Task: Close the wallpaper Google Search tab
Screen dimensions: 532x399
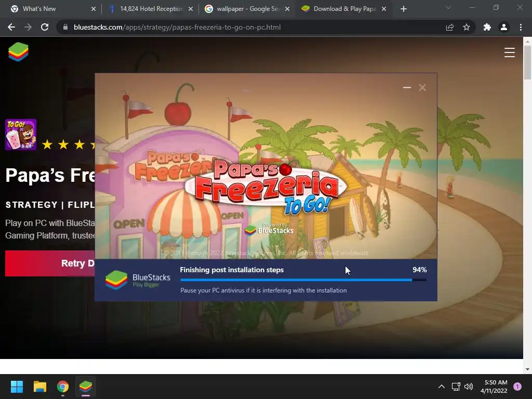Action: coord(287,9)
